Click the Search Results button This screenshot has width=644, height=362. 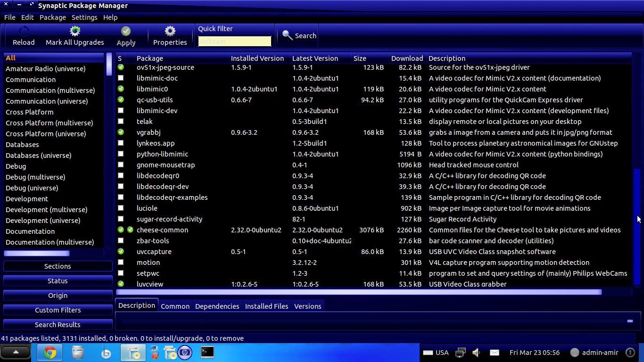(x=58, y=324)
